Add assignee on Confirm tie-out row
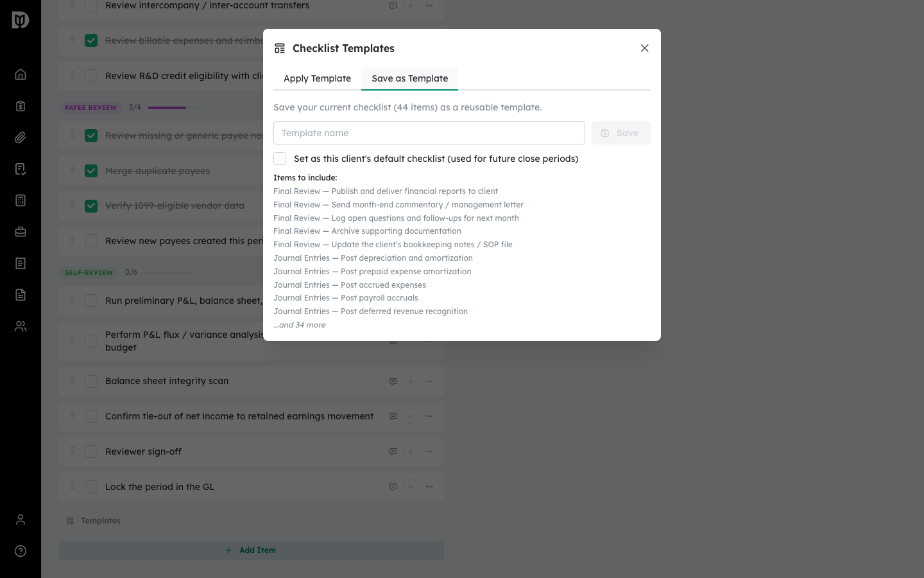924x578 pixels. 411,416
